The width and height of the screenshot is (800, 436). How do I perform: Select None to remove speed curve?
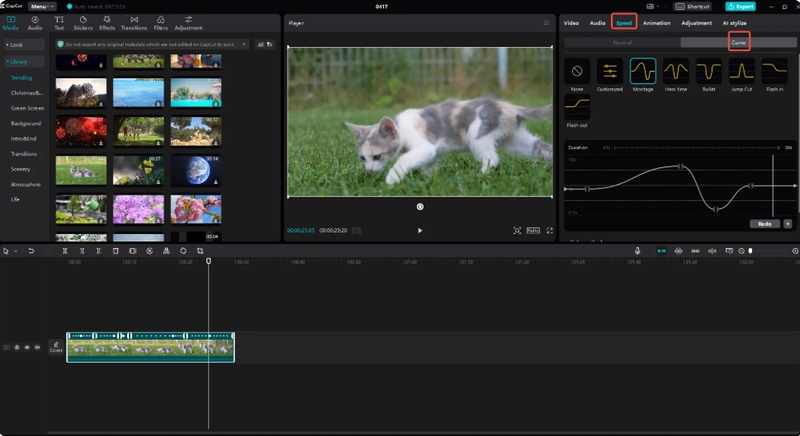(577, 71)
